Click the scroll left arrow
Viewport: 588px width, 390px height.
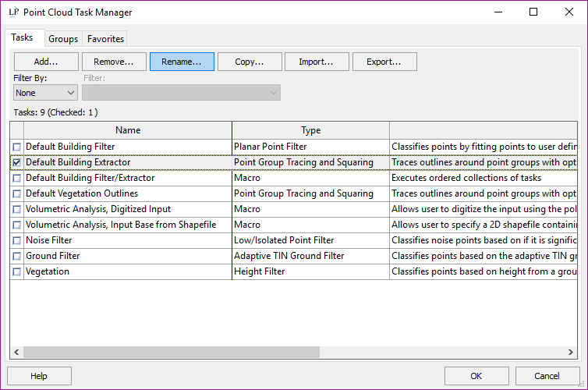pyautogui.click(x=16, y=352)
